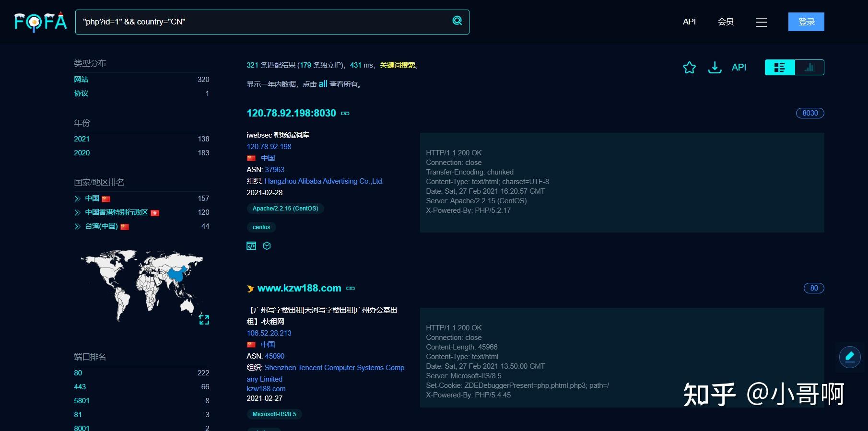Download the search results

[715, 68]
